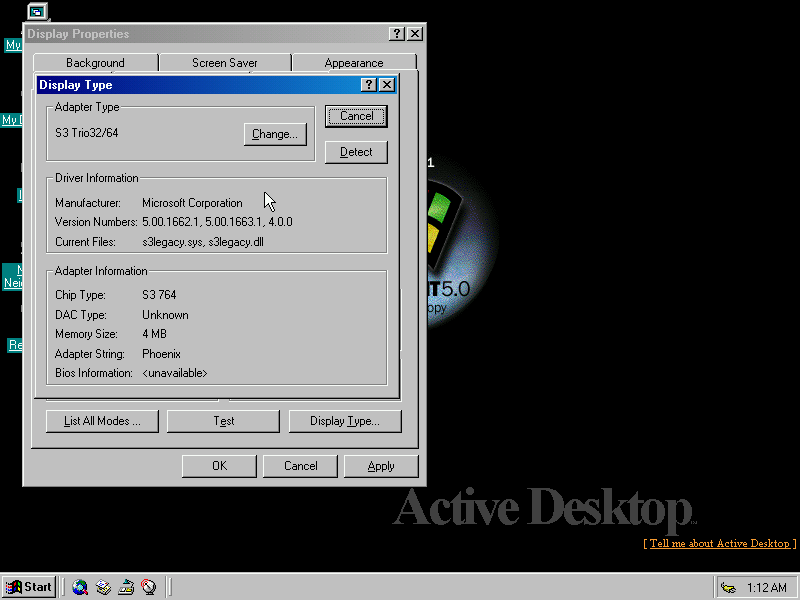Click the system tray icon beside the clock
Image resolution: width=800 pixels, height=600 pixels.
(728, 587)
